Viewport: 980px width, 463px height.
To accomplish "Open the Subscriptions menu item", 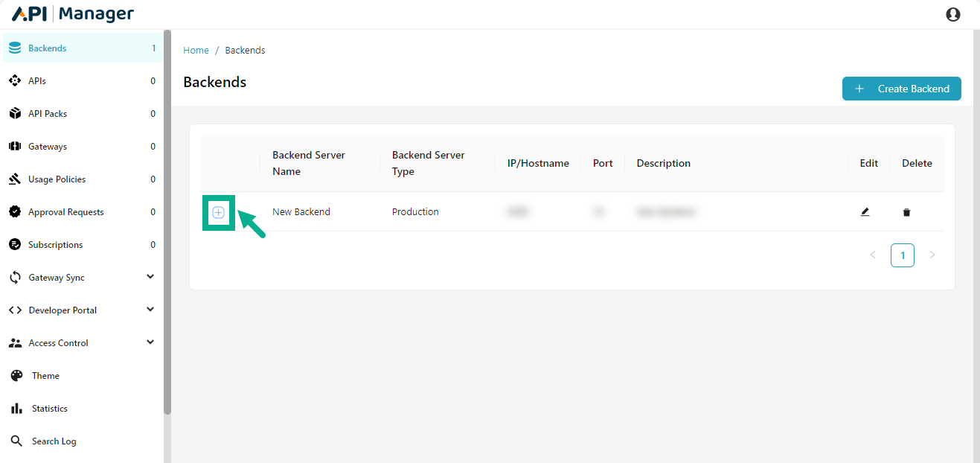I will [x=55, y=245].
